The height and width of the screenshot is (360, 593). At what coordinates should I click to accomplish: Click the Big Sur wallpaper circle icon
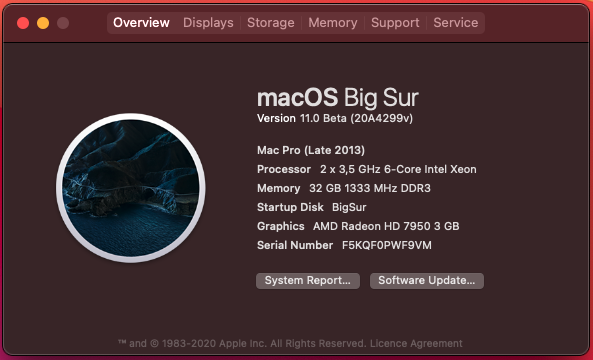pos(131,188)
